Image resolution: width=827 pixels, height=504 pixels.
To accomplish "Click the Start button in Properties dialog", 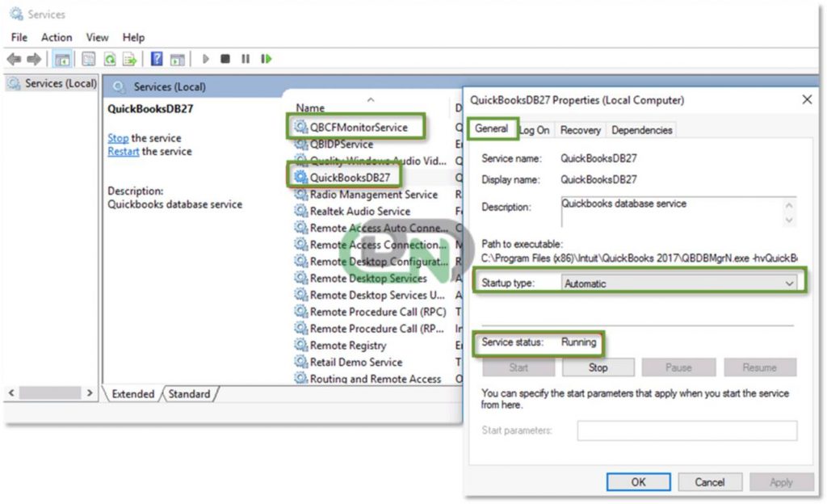I will [x=518, y=367].
